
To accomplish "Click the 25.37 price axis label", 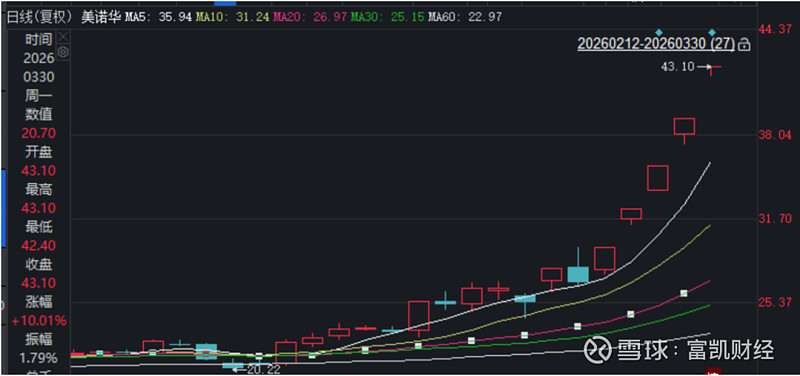I will click(x=775, y=302).
